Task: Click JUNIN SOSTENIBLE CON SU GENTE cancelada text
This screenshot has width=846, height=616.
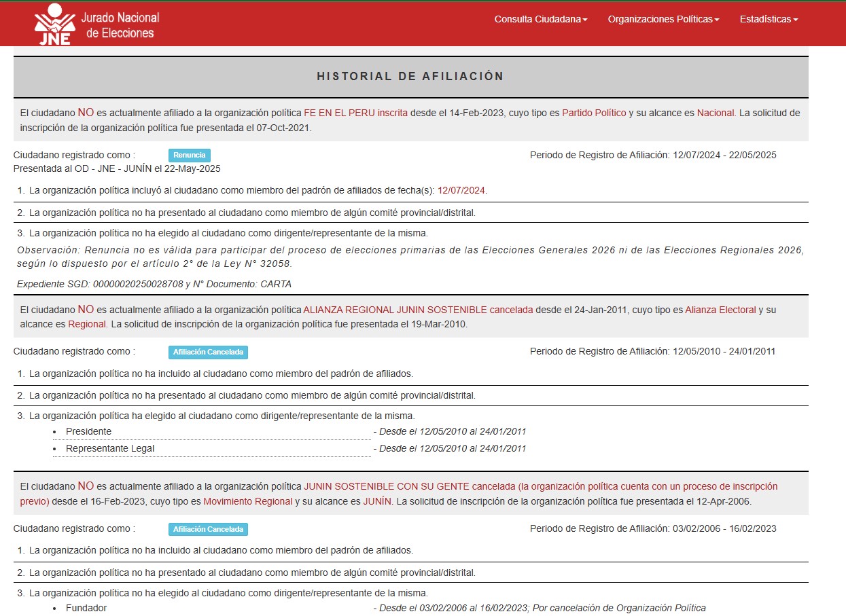Action: coord(410,486)
